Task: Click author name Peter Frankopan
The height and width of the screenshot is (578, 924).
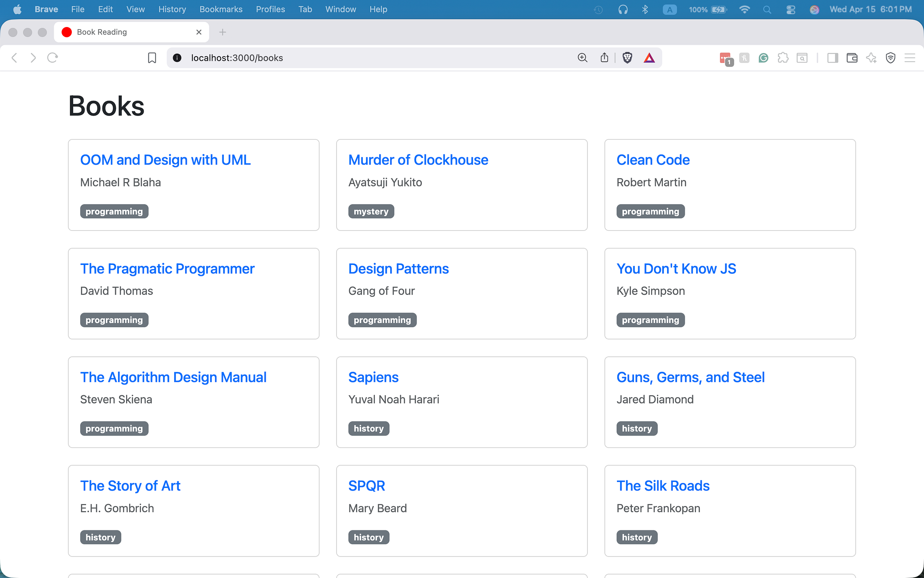Action: coord(658,508)
